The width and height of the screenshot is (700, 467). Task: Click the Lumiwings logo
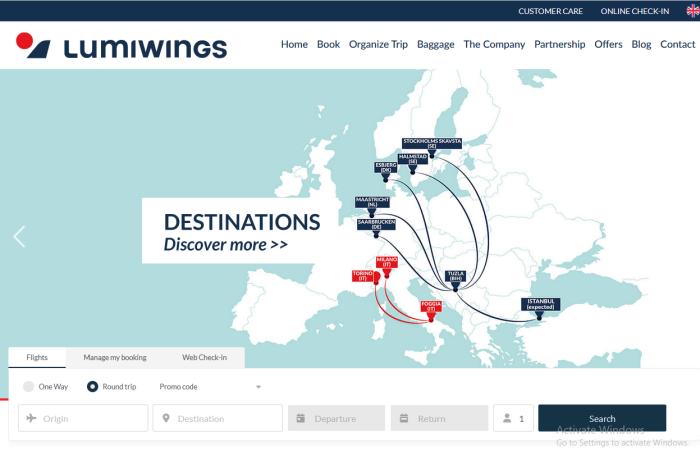121,46
